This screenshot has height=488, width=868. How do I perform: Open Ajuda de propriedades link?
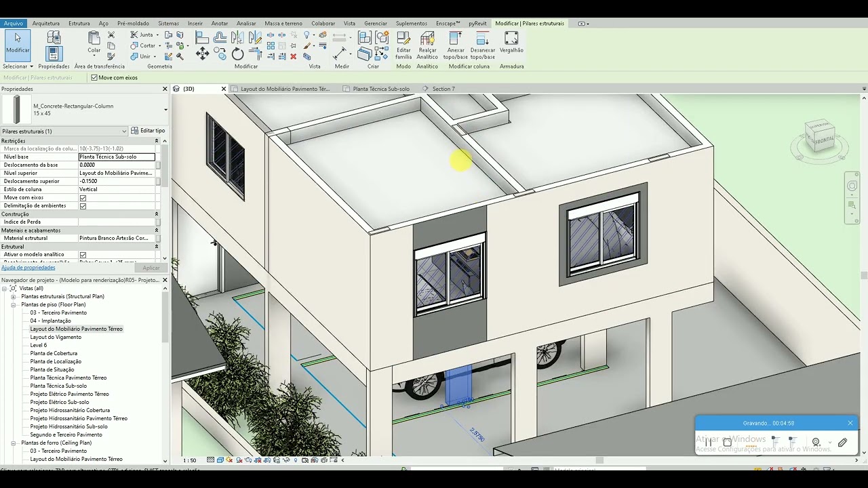28,268
